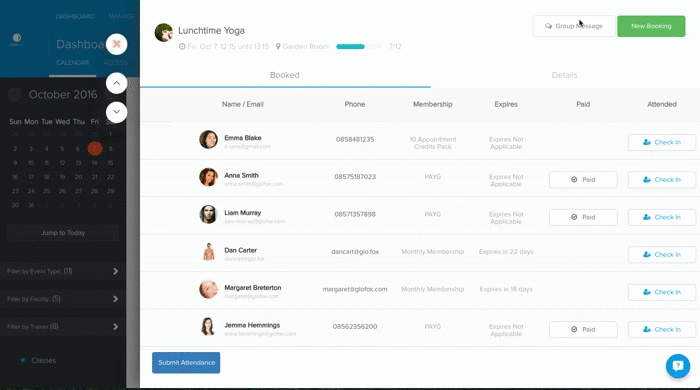Screen dimensions: 700x390
Task: Click the Classes legend entry
Action: click(43, 361)
